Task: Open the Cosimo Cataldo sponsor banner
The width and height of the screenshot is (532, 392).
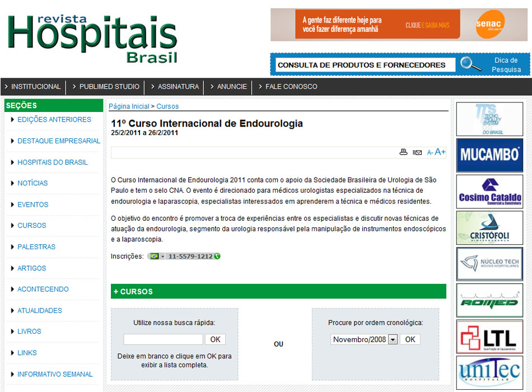Action: [x=489, y=192]
